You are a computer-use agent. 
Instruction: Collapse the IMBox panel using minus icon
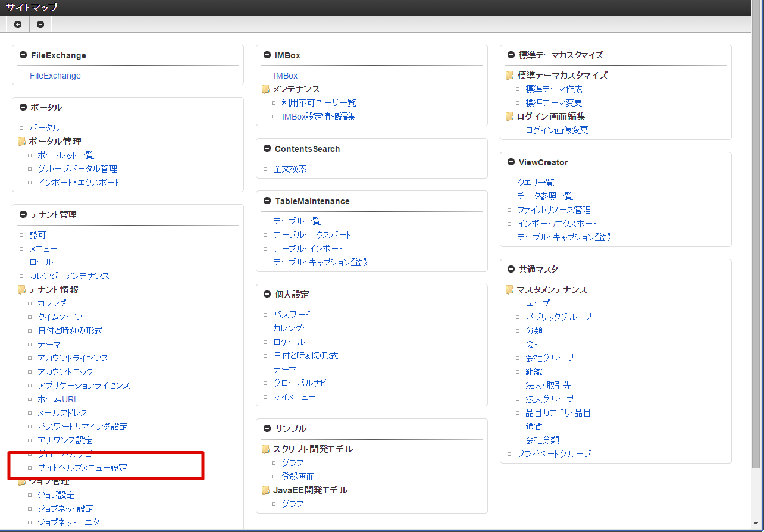coord(267,55)
